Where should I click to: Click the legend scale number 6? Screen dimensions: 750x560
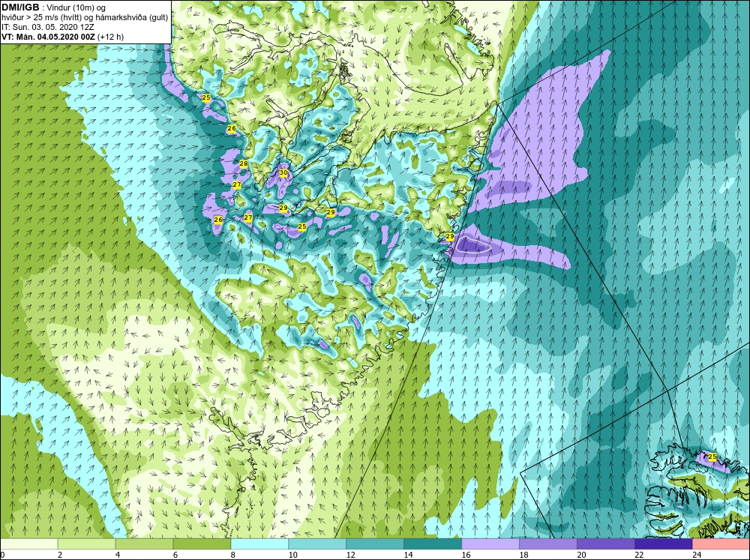coord(175,555)
